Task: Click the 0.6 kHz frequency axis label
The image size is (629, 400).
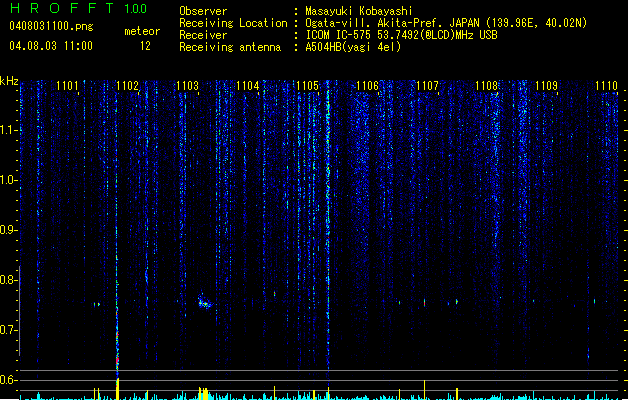Action: 8,380
